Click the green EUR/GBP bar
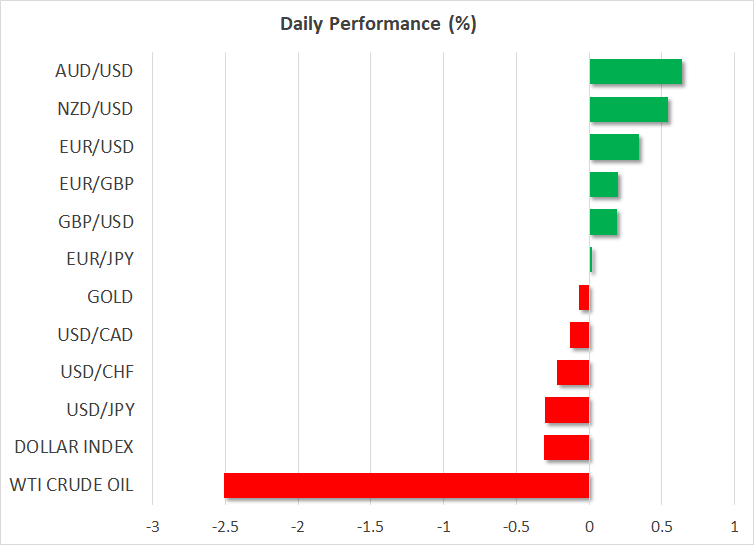This screenshot has width=754, height=545. pyautogui.click(x=603, y=185)
